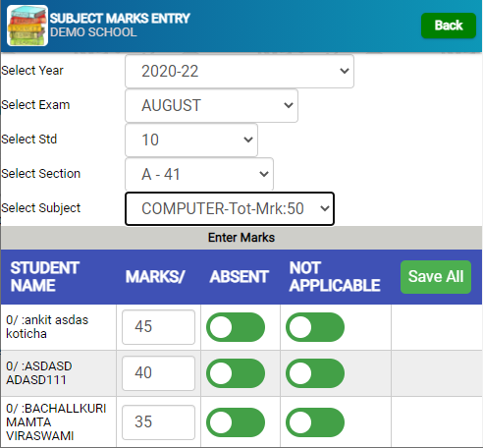The width and height of the screenshot is (483, 448).
Task: Toggle Not Applicable for ankit asdas koticha
Action: point(315,327)
